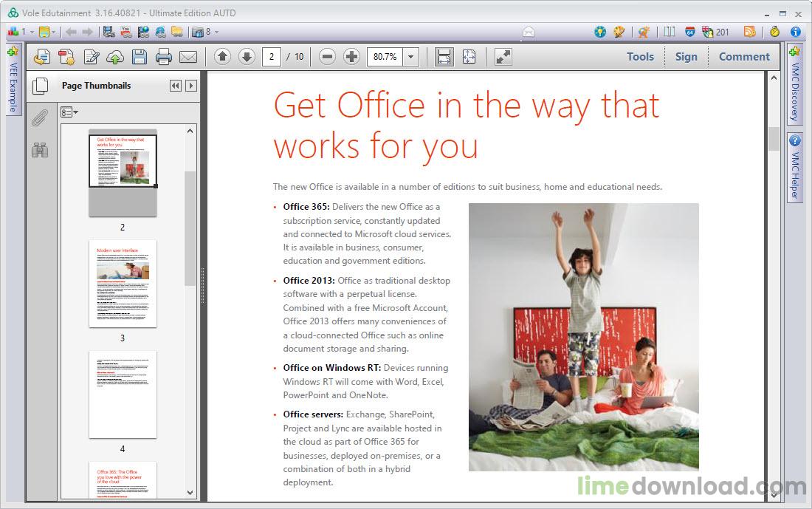Viewport: 812px width, 509px height.
Task: Click the thumbnails panel scrollbar thumb
Action: (190, 228)
